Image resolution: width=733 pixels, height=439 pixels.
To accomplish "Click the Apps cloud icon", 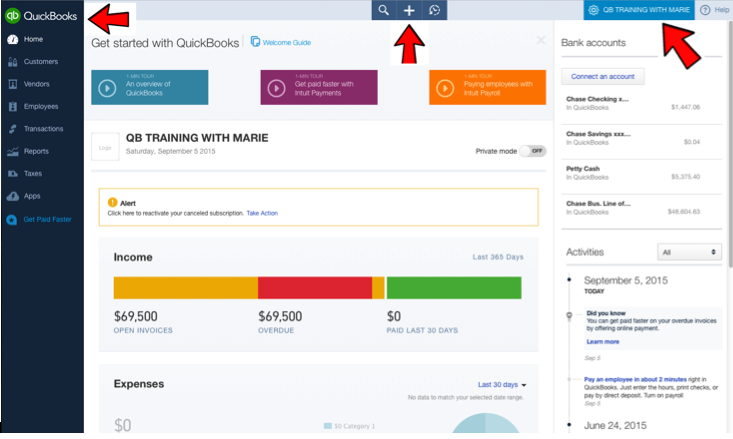I will click(x=13, y=196).
